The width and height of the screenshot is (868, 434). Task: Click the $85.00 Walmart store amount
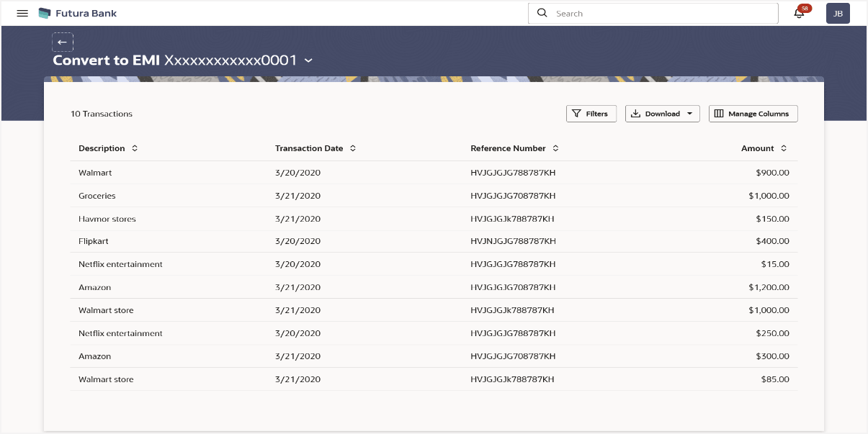click(x=775, y=379)
